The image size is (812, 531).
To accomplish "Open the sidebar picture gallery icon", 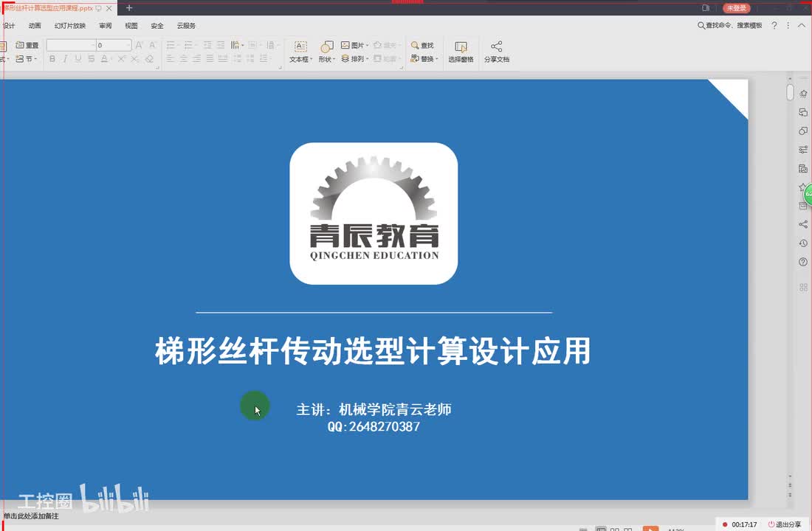I will (x=803, y=168).
